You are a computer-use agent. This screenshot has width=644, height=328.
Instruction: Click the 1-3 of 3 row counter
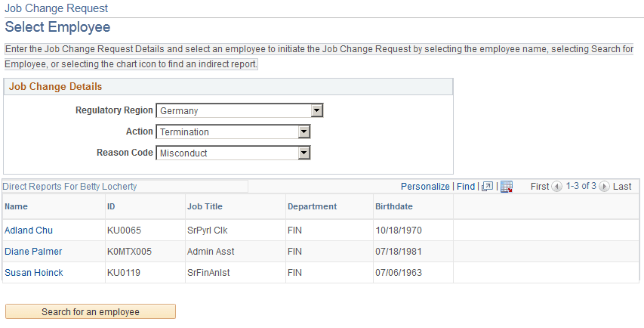(x=581, y=186)
